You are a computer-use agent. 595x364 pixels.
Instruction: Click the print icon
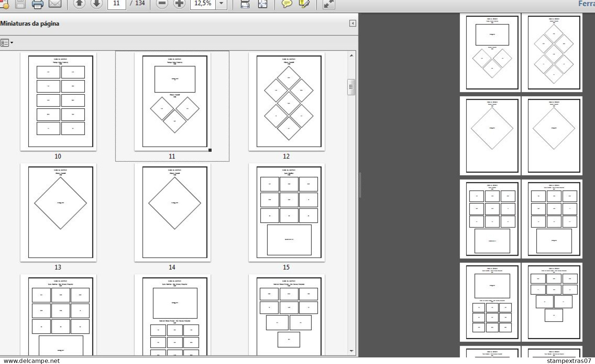[37, 4]
